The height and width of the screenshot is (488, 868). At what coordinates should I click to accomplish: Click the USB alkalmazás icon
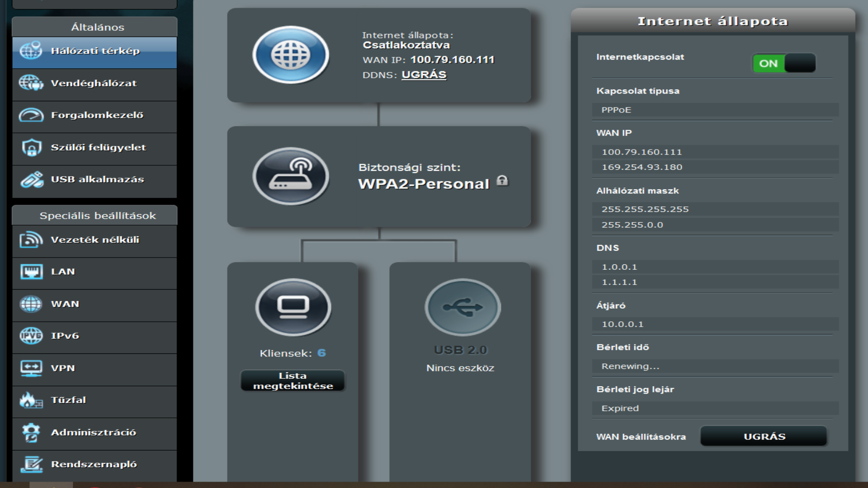(31, 180)
